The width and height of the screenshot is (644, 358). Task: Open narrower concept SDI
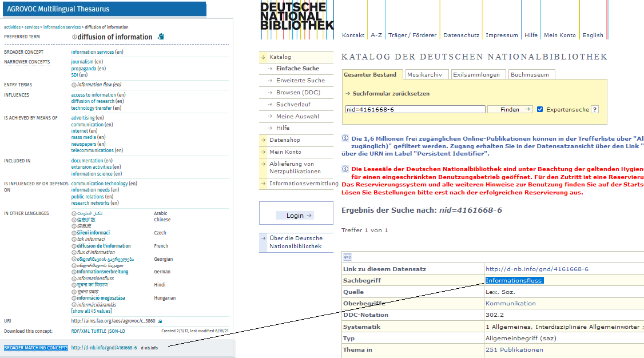(74, 75)
